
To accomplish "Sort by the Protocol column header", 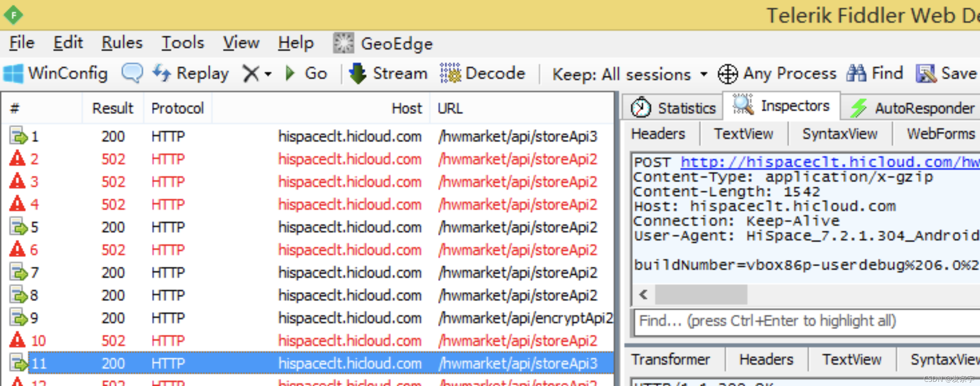I will 178,108.
